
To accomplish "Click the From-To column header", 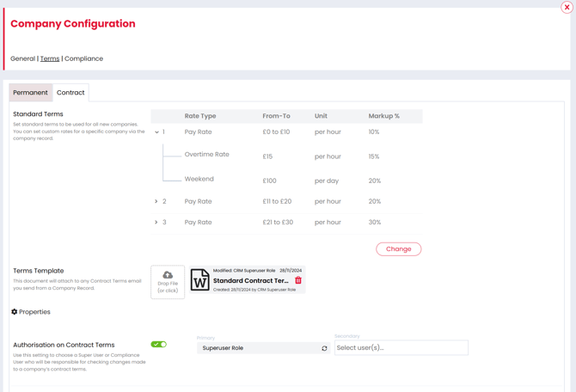I will (x=276, y=116).
